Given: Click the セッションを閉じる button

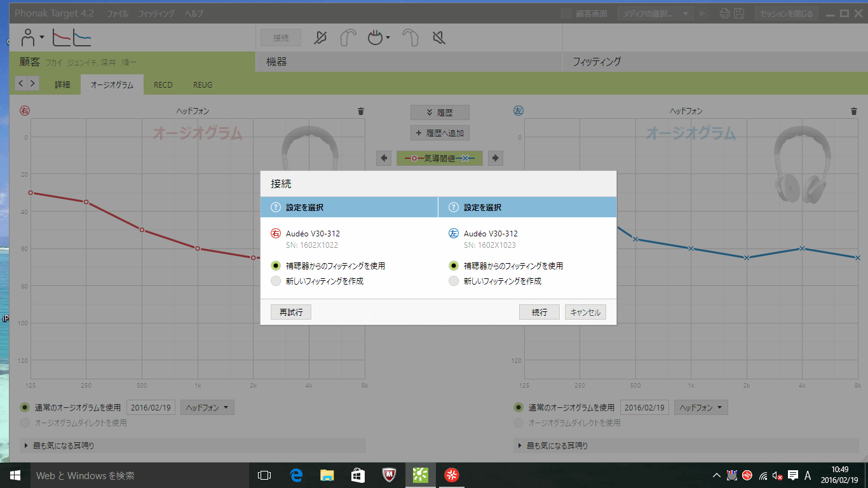Looking at the screenshot, I should pyautogui.click(x=787, y=13).
